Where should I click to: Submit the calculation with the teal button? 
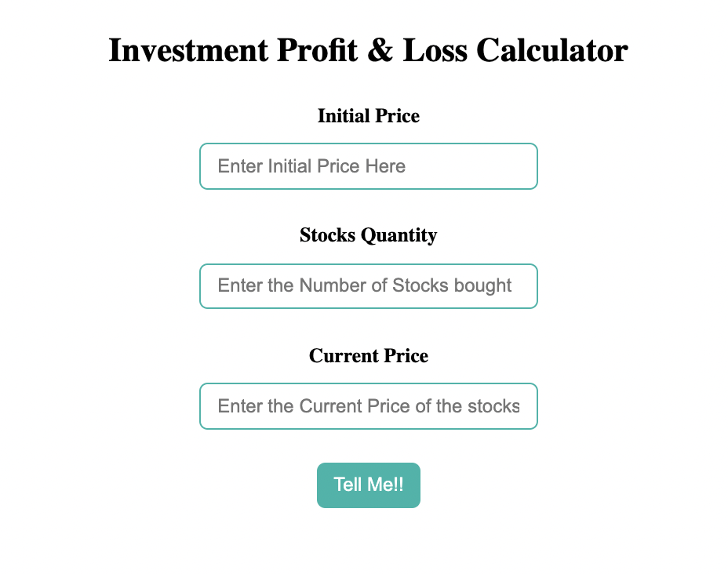(x=368, y=485)
